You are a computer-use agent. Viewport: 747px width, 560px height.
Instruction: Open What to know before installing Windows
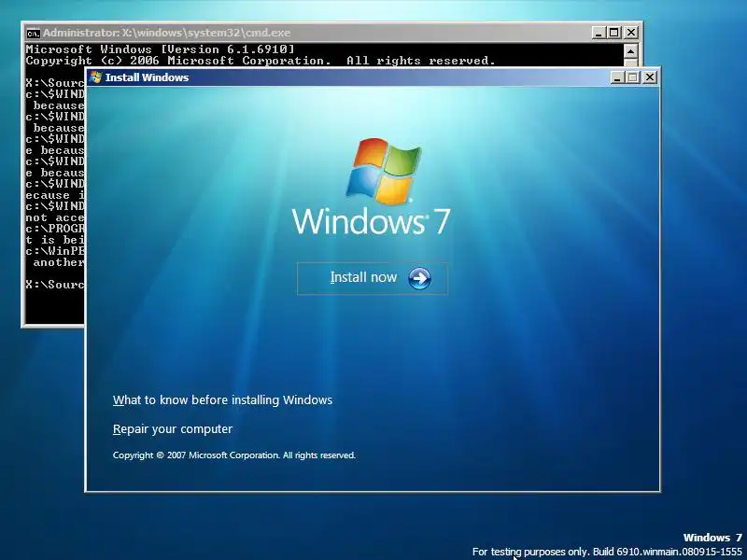pyautogui.click(x=222, y=400)
